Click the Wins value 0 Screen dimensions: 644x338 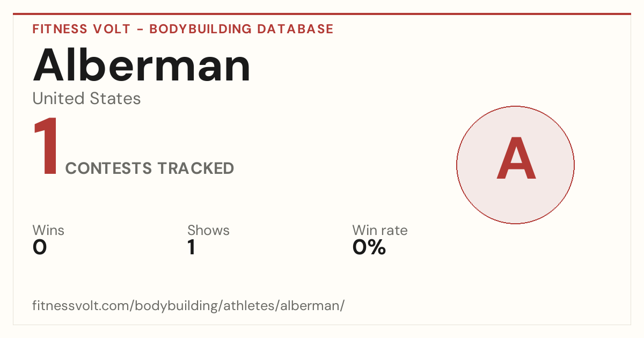[40, 247]
